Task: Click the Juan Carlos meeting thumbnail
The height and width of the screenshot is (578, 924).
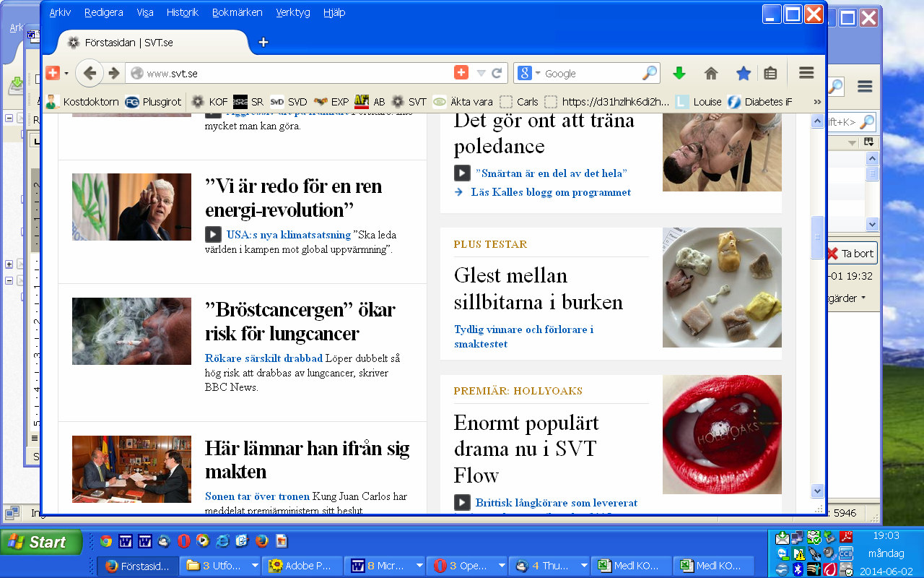Action: 131,469
